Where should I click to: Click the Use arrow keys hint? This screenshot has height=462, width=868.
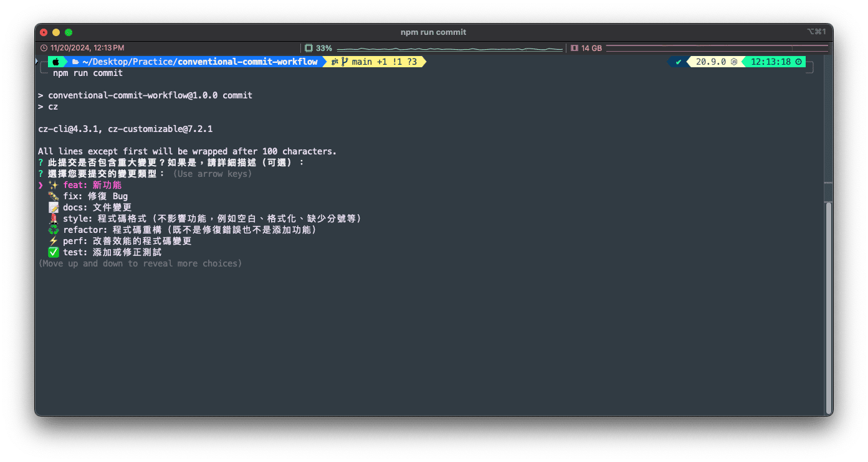pyautogui.click(x=212, y=174)
